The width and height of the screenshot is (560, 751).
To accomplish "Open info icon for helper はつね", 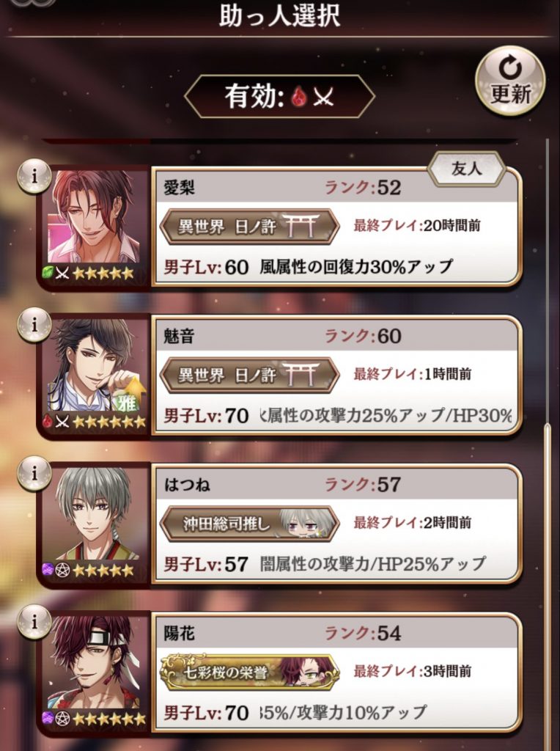I will point(34,473).
